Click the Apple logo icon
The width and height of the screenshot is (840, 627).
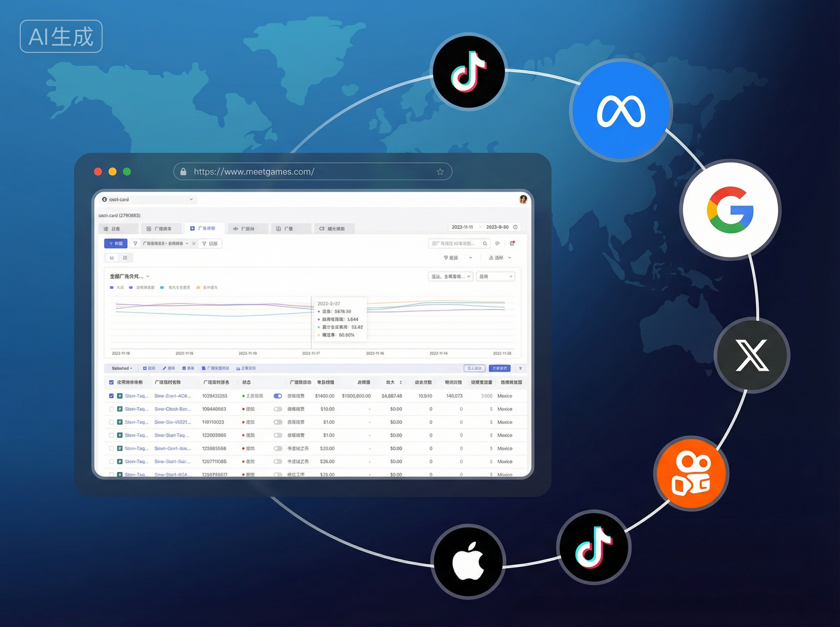coord(468,561)
